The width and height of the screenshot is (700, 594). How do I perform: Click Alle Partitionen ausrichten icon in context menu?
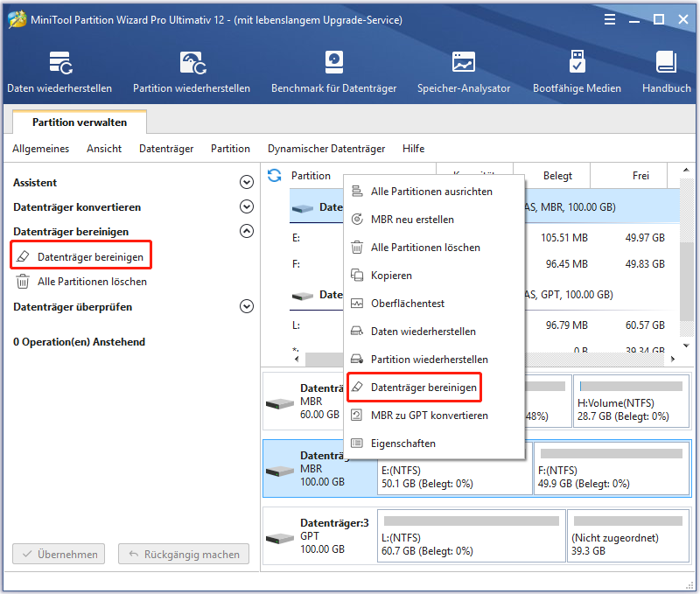point(357,191)
